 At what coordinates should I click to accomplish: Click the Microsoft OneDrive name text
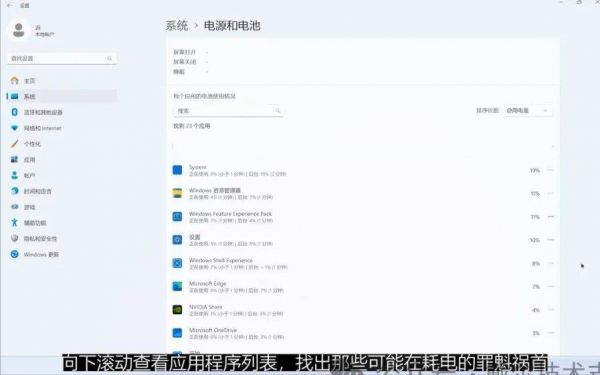pos(213,330)
